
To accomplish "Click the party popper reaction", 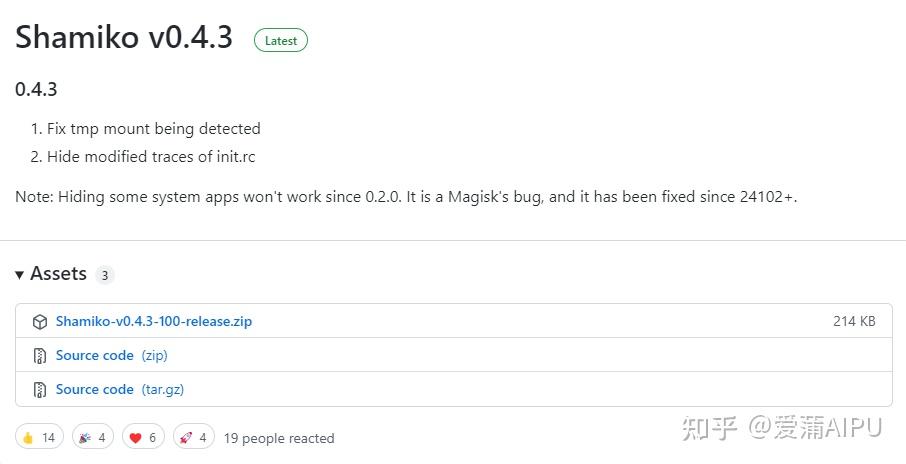I will click(x=93, y=438).
